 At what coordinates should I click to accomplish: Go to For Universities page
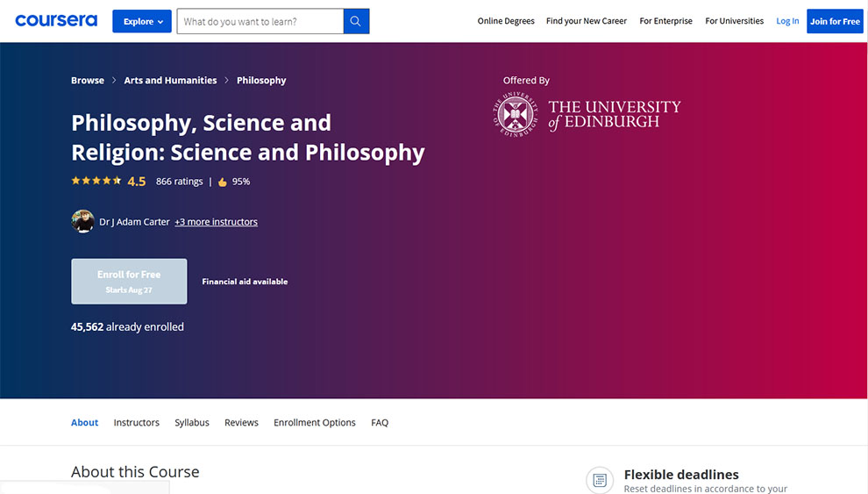click(x=734, y=21)
